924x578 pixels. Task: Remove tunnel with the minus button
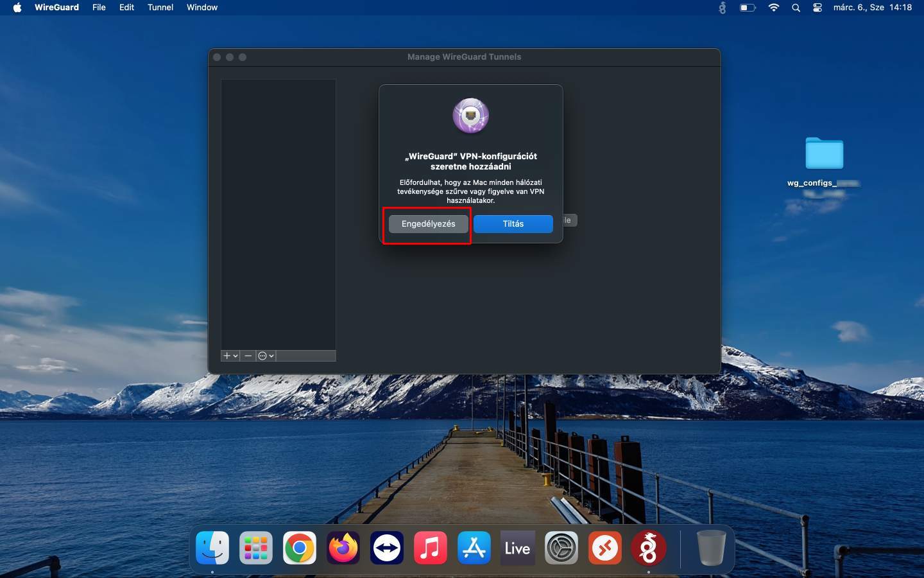tap(248, 356)
